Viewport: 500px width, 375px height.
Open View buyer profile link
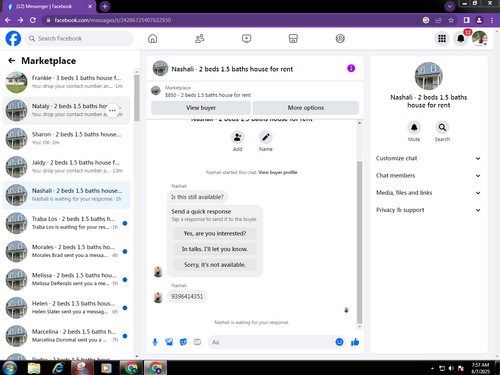click(x=278, y=172)
